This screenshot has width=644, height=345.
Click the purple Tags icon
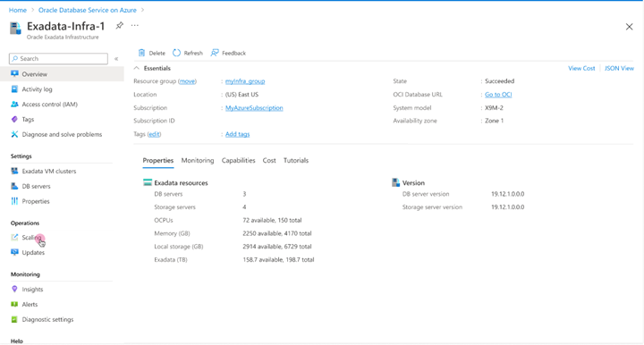click(14, 120)
